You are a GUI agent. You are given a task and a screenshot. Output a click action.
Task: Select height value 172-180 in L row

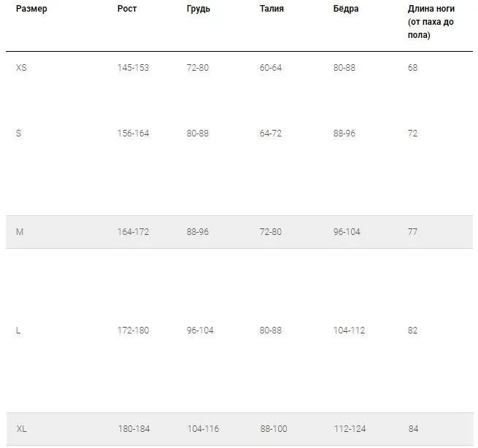click(x=133, y=331)
